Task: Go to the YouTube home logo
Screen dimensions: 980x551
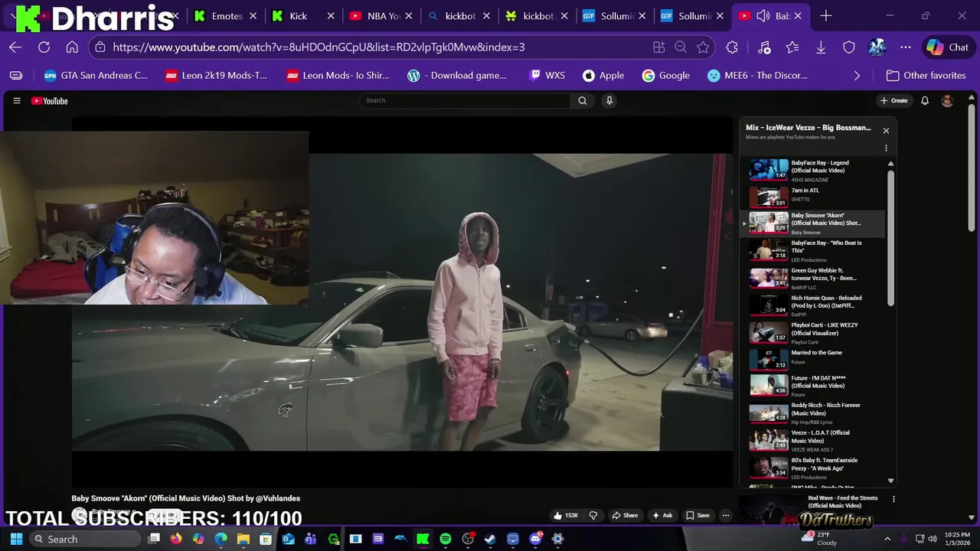Action: point(50,101)
